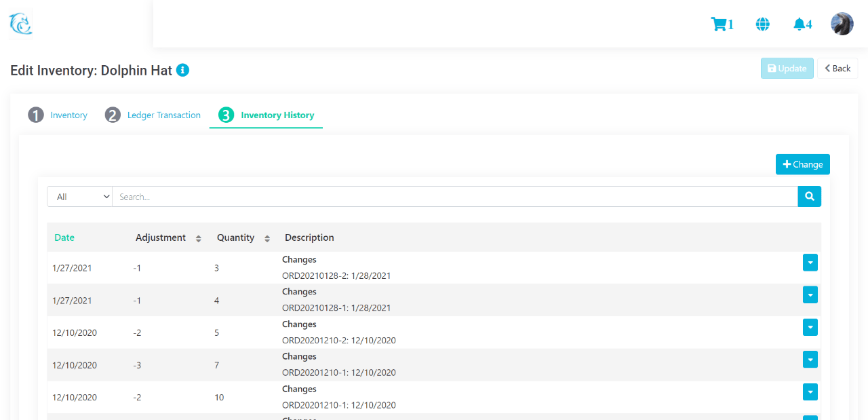Click the quantity value 5
The width and height of the screenshot is (868, 420).
pyautogui.click(x=217, y=333)
